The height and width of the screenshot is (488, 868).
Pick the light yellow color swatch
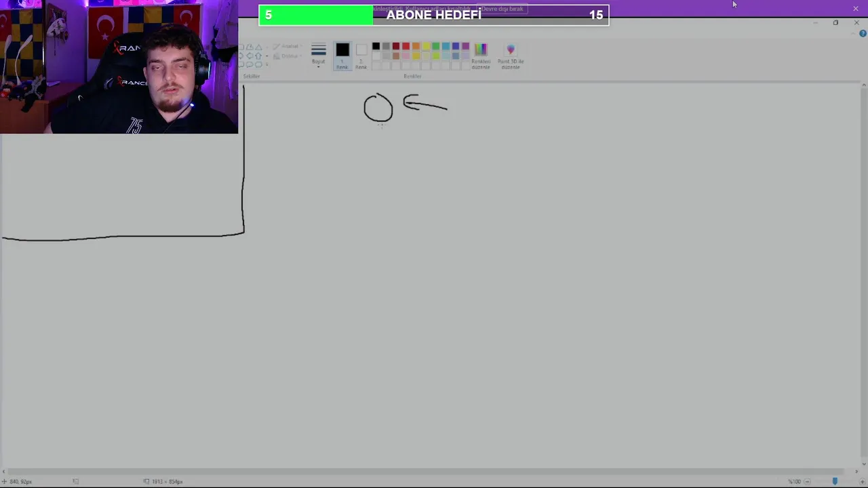pyautogui.click(x=426, y=56)
